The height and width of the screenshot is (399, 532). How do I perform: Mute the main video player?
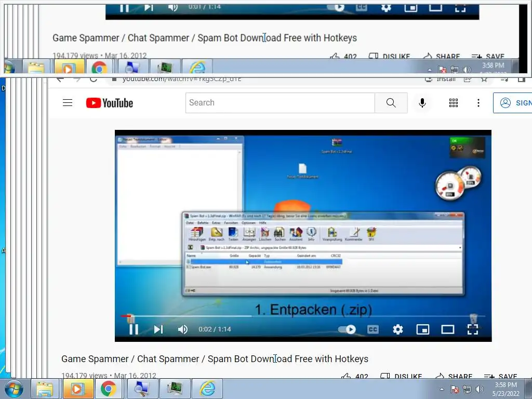182,329
